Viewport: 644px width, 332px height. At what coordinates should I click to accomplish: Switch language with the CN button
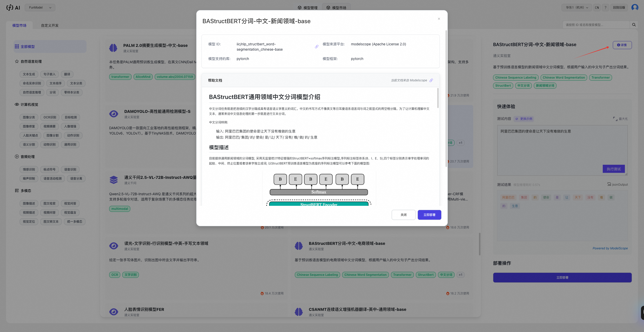point(597,8)
